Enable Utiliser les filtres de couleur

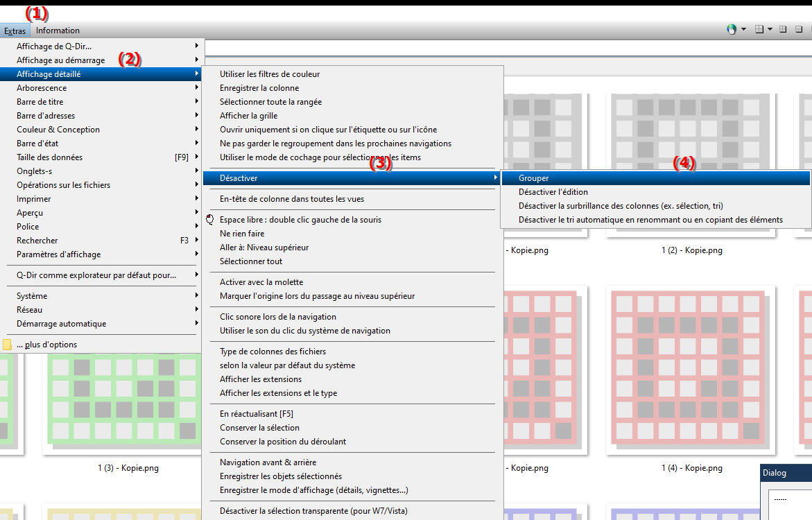pos(352,74)
